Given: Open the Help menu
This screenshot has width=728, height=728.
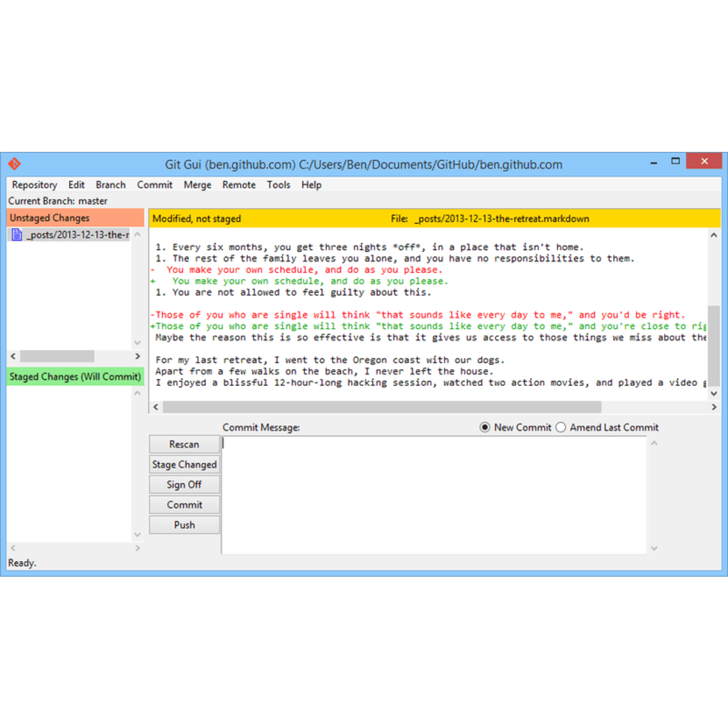Looking at the screenshot, I should click(311, 185).
